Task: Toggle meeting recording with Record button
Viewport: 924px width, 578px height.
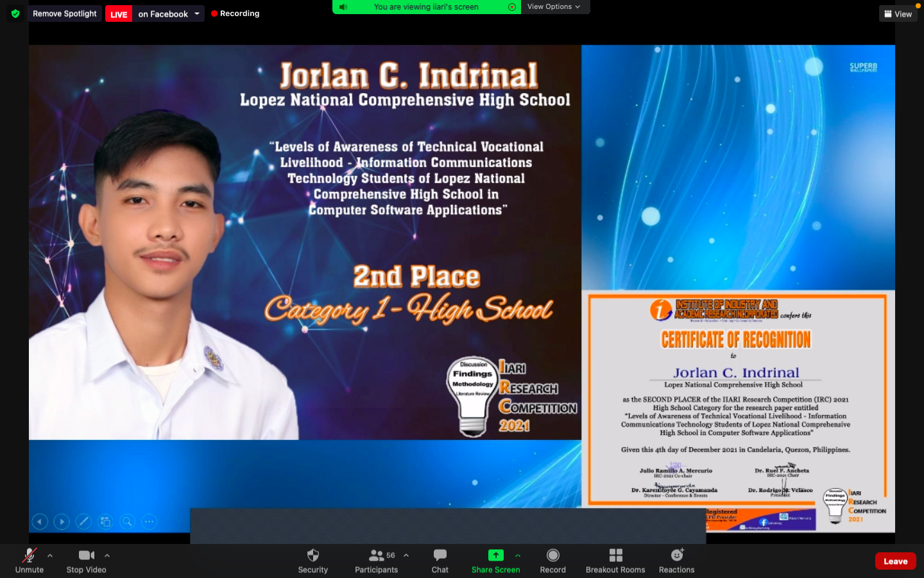Action: 552,560
